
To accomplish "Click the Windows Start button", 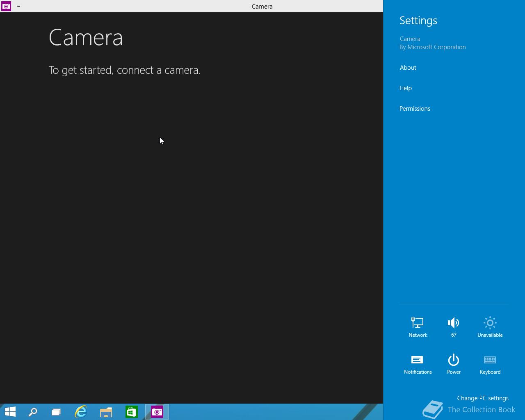I will coord(10,412).
